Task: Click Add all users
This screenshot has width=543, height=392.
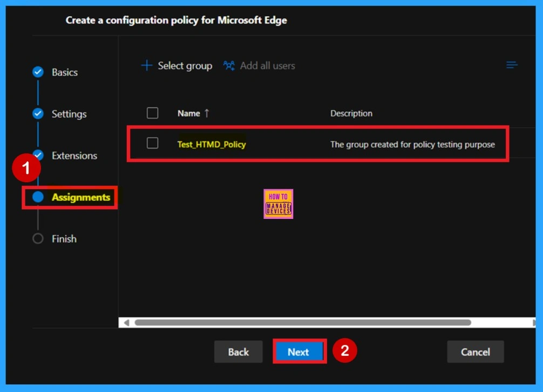Action: click(x=268, y=66)
